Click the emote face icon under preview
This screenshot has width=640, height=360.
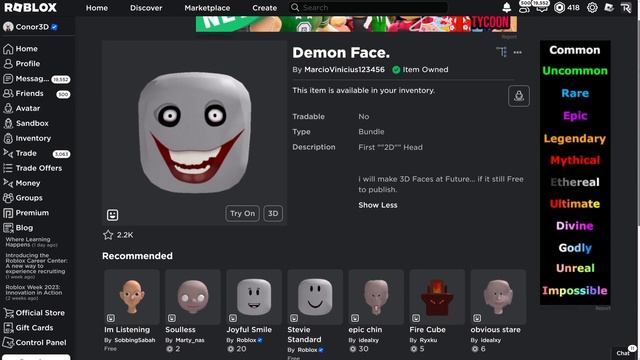point(113,215)
